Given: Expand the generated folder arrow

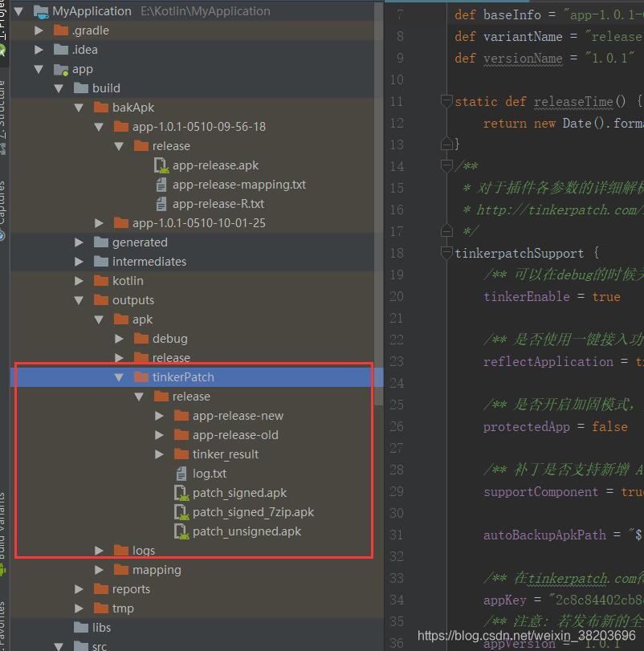Looking at the screenshot, I should pyautogui.click(x=79, y=242).
